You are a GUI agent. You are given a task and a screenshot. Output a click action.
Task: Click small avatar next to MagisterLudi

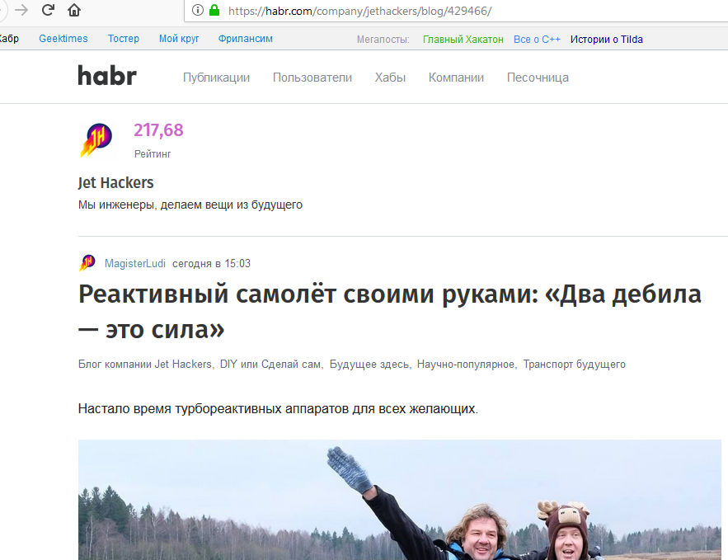[87, 263]
